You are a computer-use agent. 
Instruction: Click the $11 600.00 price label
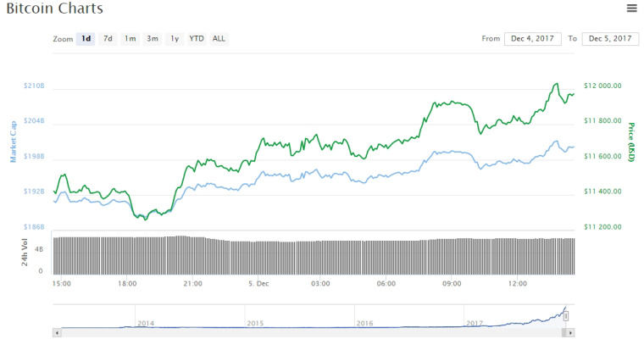pos(602,156)
